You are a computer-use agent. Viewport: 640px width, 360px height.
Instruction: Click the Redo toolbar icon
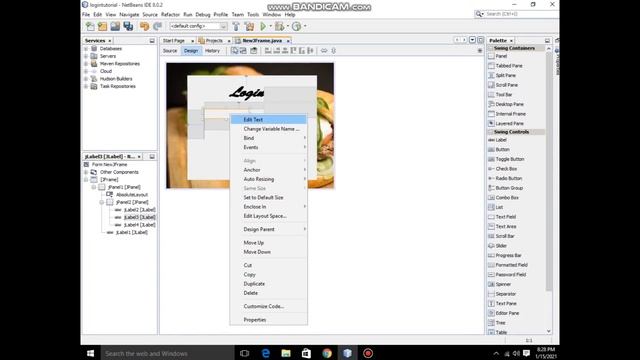tap(158, 27)
